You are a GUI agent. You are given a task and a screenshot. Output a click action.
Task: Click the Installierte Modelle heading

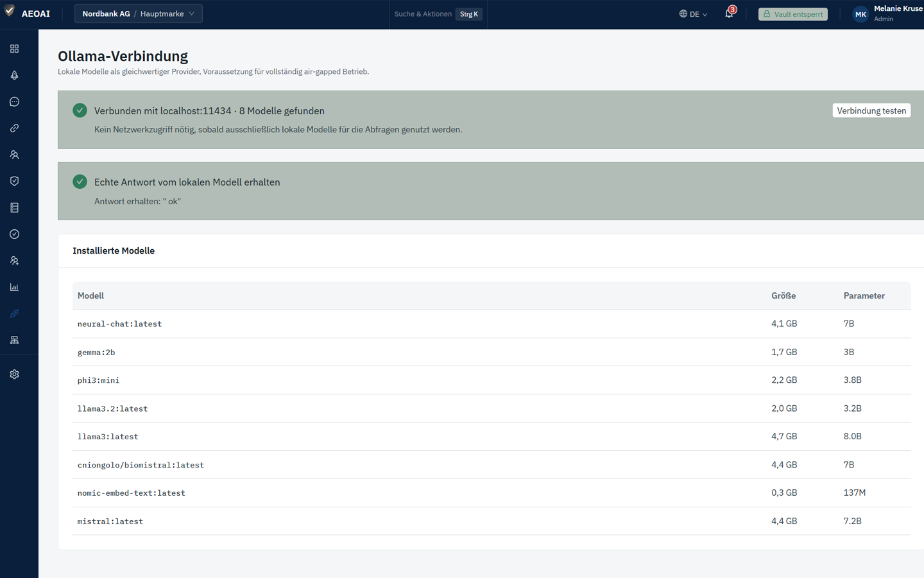click(114, 250)
